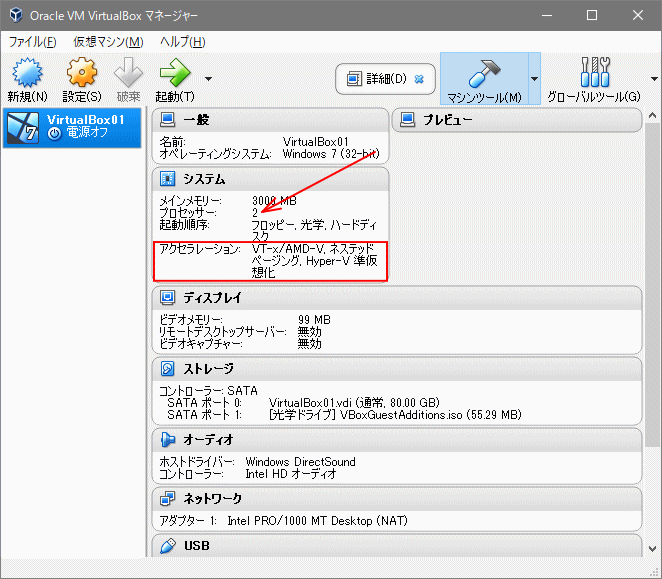Click the ディスプレイ monitor icon
Image resolution: width=662 pixels, height=579 pixels.
[168, 298]
